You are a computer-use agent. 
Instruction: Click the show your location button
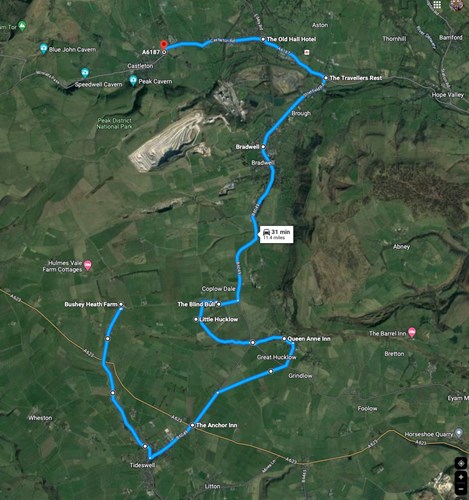(x=461, y=463)
